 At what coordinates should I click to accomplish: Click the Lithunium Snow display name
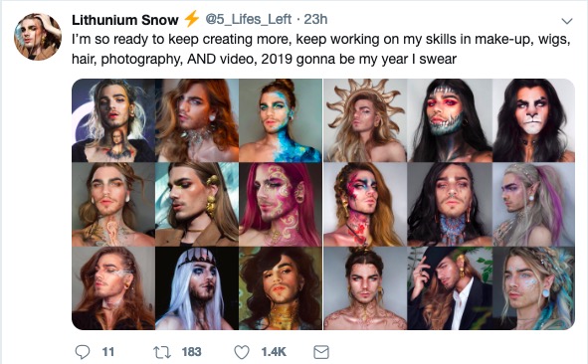tap(125, 20)
